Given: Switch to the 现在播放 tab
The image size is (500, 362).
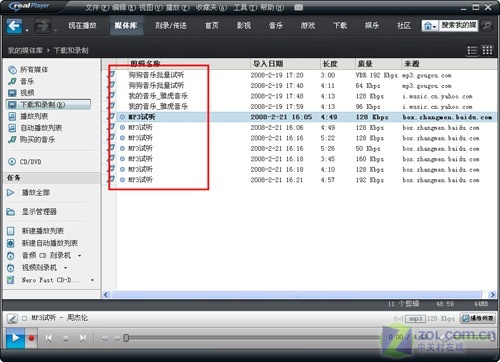Looking at the screenshot, I should pyautogui.click(x=82, y=26).
